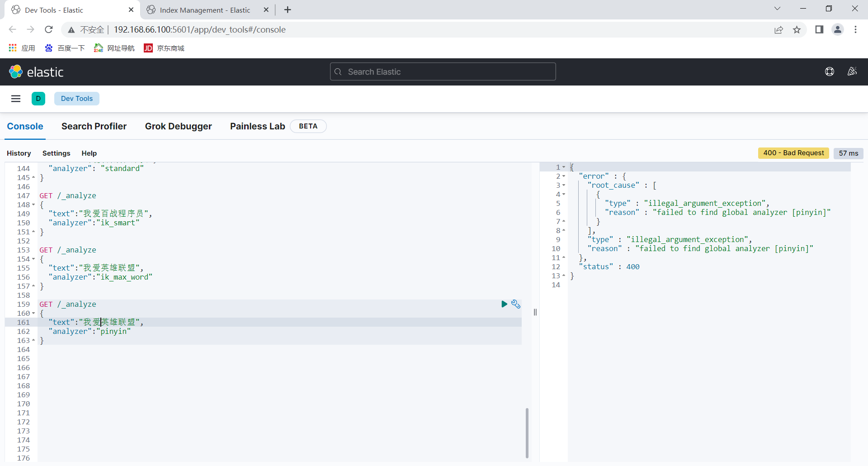Switch to Index Management browser tab

click(x=205, y=10)
